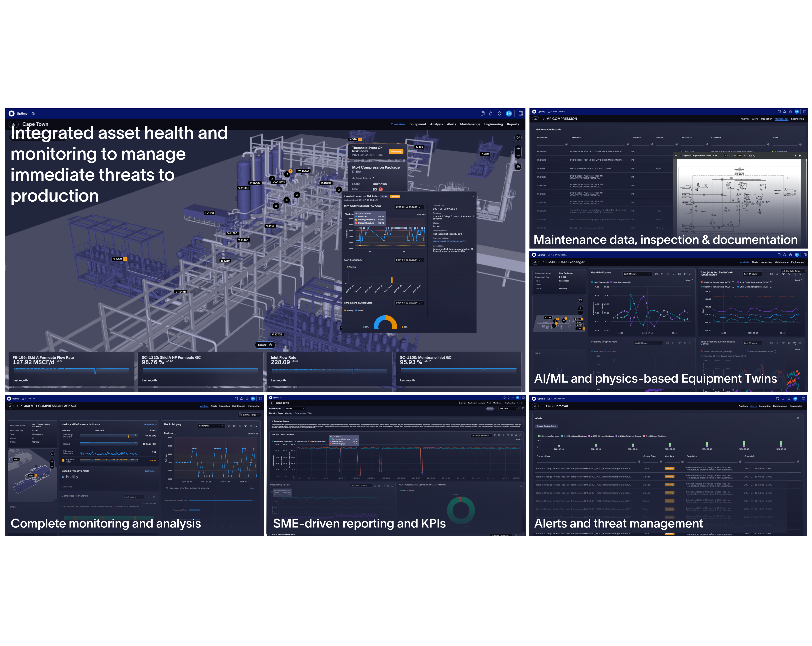Open notifications bell in Cape Town overview
The width and height of the screenshot is (812, 646).
tap(490, 113)
